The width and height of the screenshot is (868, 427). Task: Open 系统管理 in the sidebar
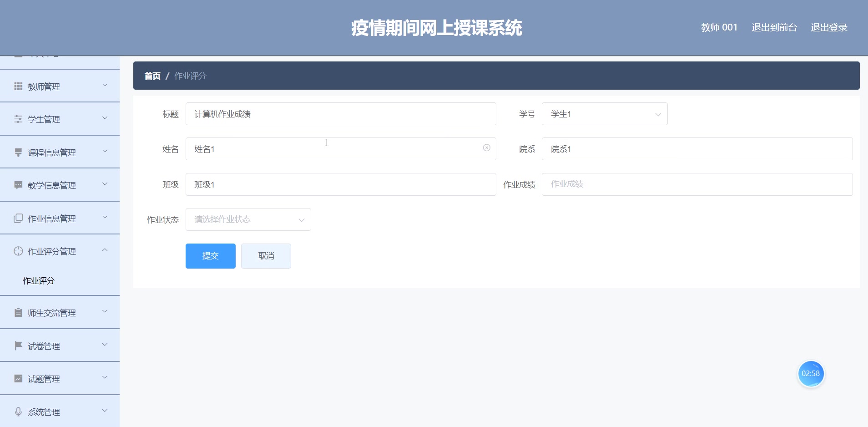pyautogui.click(x=60, y=412)
